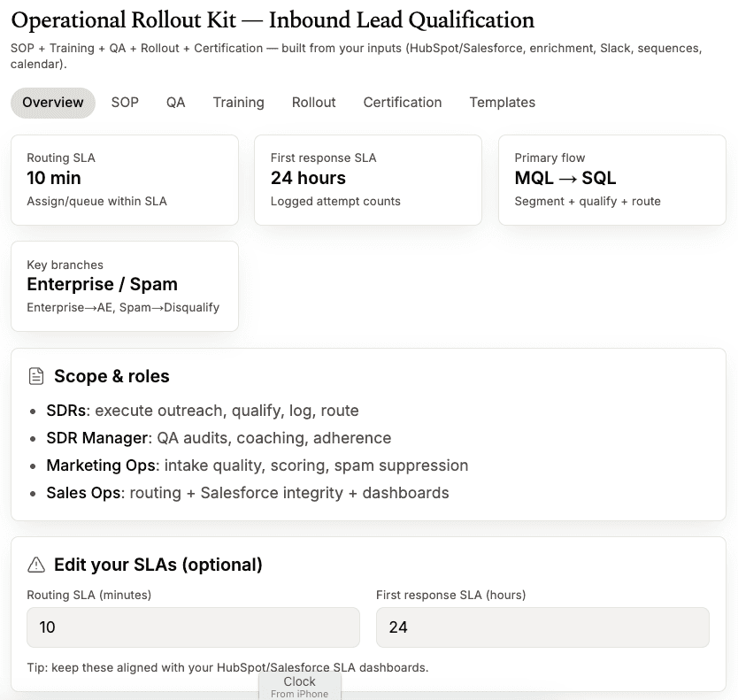The width and height of the screenshot is (738, 700).
Task: Focus the Routing SLA minutes input field
Action: [194, 627]
